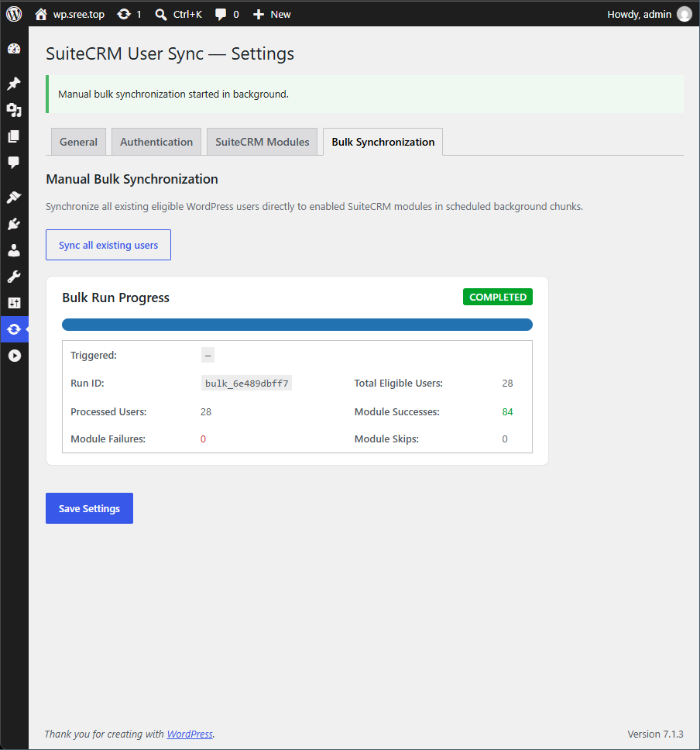Screen dimensions: 700x750
Task: Click the admin avatar image
Action: coord(685,15)
